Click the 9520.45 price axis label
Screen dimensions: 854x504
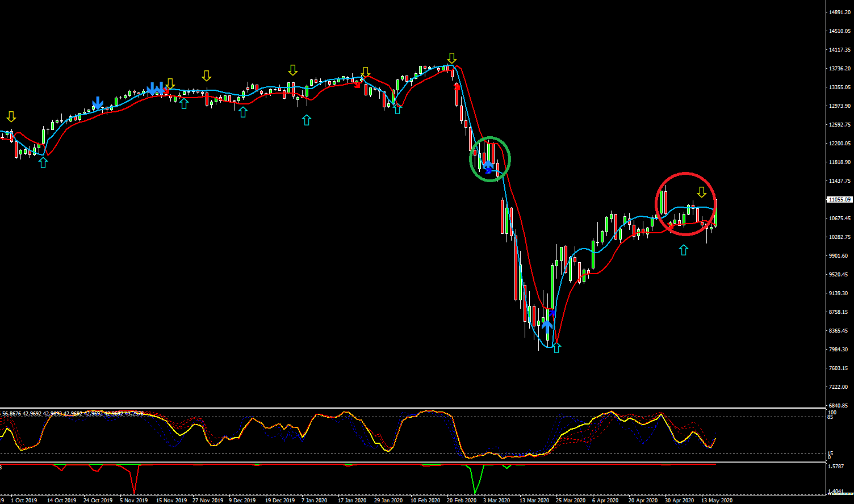coord(839,275)
